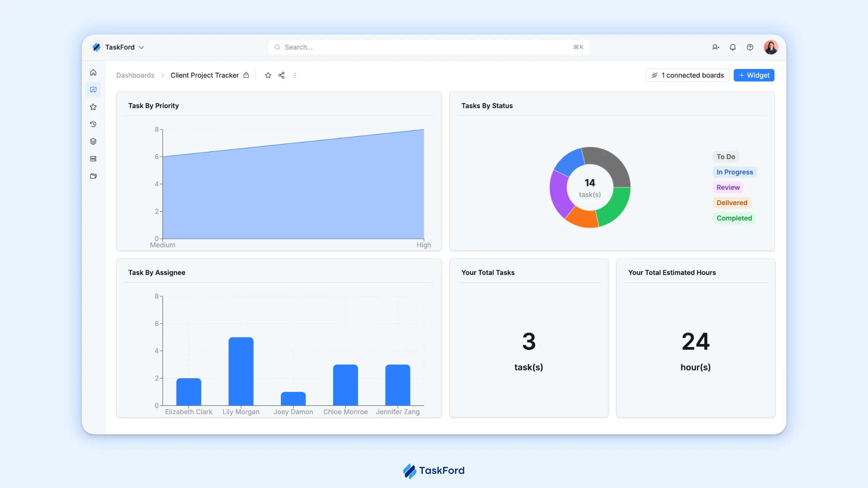Click the Joey Damon bar

pos(293,399)
